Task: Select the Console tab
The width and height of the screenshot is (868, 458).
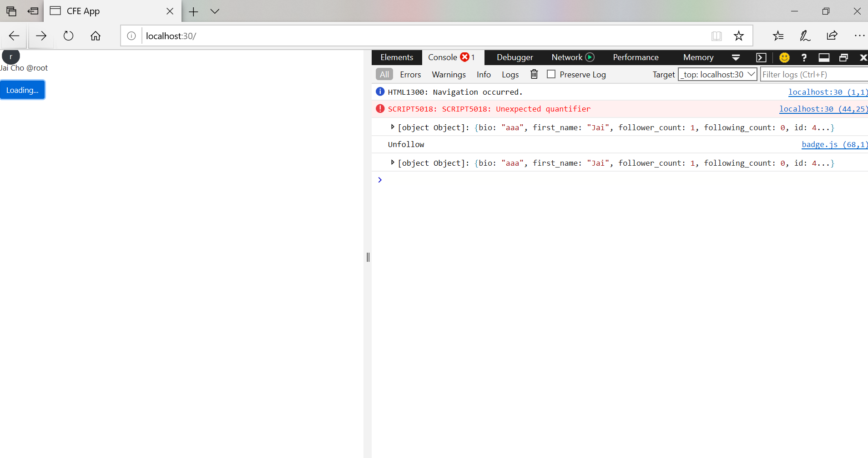Action: [443, 57]
